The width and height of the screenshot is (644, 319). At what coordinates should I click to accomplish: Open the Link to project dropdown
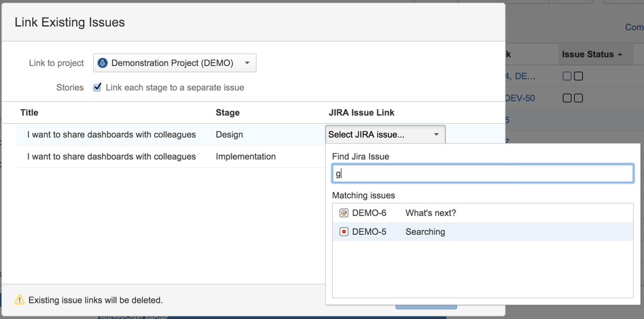coord(175,63)
